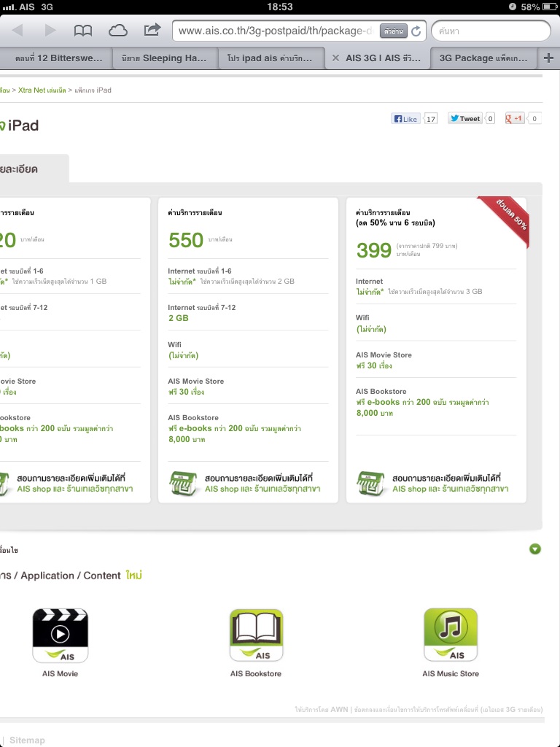Tap the share arrow icon
Screen dimensions: 560x747
click(x=152, y=30)
